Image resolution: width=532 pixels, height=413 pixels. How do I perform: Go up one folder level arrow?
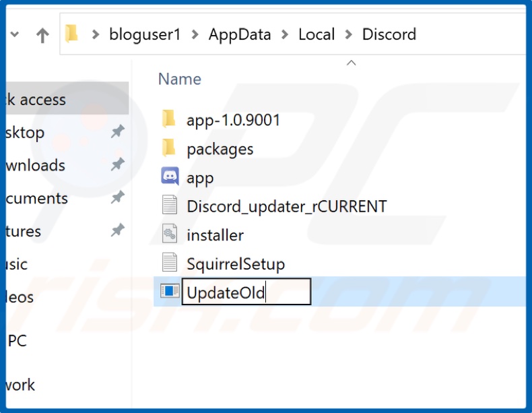pyautogui.click(x=42, y=35)
